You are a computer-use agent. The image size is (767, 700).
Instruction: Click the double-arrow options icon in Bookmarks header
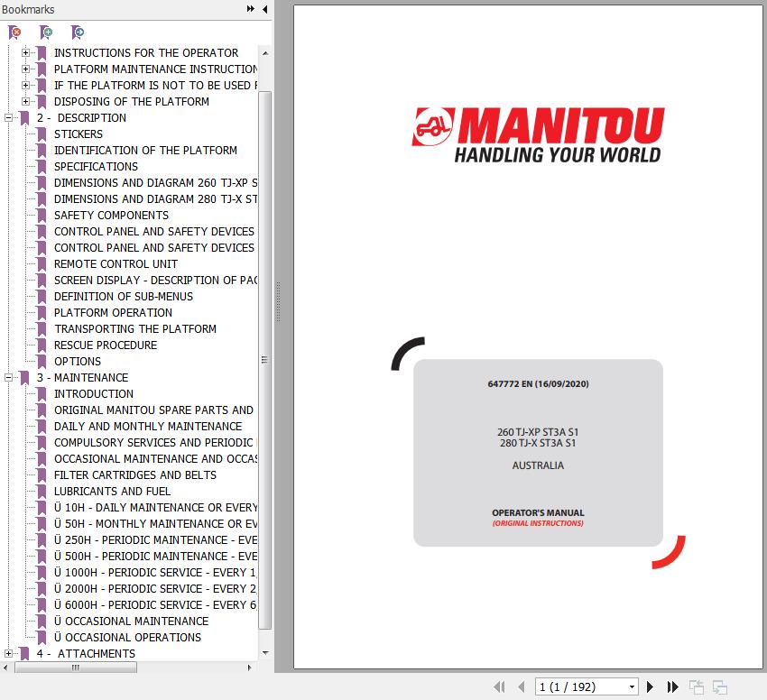coord(251,9)
